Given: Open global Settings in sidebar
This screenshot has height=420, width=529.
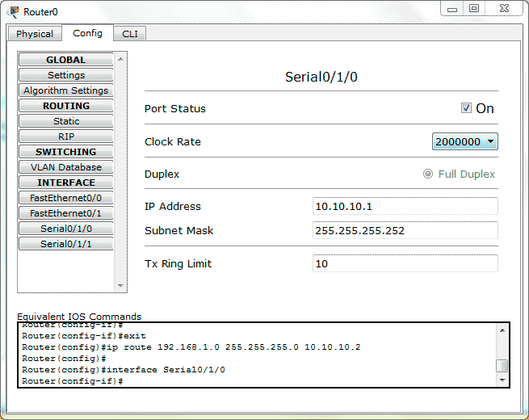Looking at the screenshot, I should pyautogui.click(x=66, y=75).
